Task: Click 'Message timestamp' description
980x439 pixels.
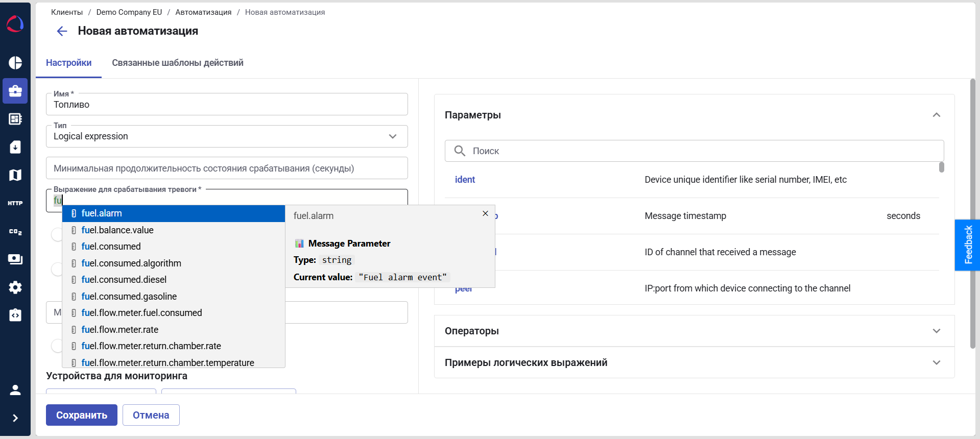Action: [685, 216]
